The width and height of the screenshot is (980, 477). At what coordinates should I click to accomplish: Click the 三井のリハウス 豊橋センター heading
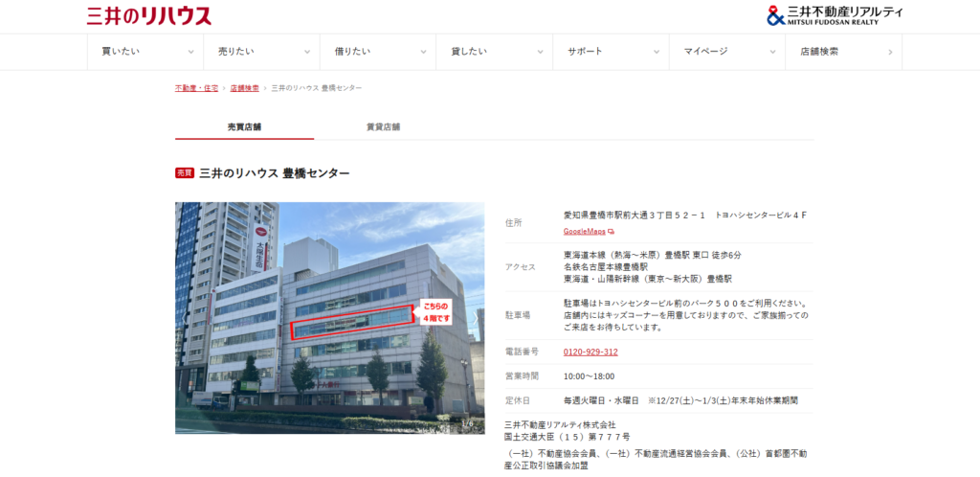point(274,173)
